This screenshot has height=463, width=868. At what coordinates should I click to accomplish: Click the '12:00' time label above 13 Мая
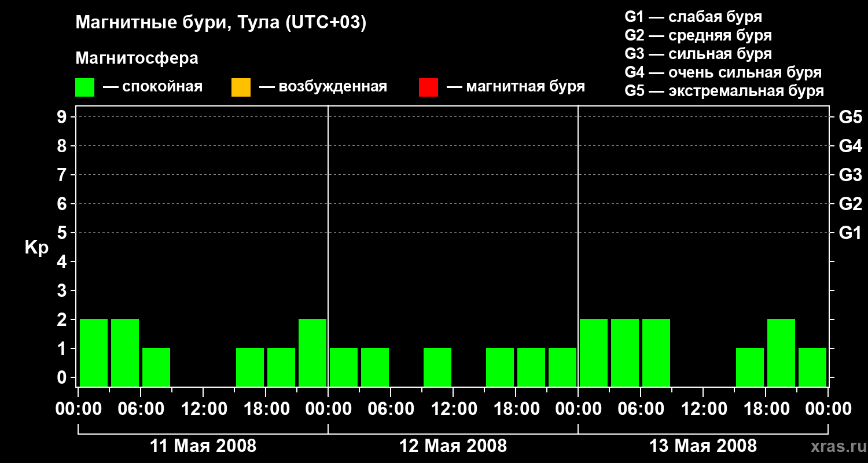click(x=703, y=409)
